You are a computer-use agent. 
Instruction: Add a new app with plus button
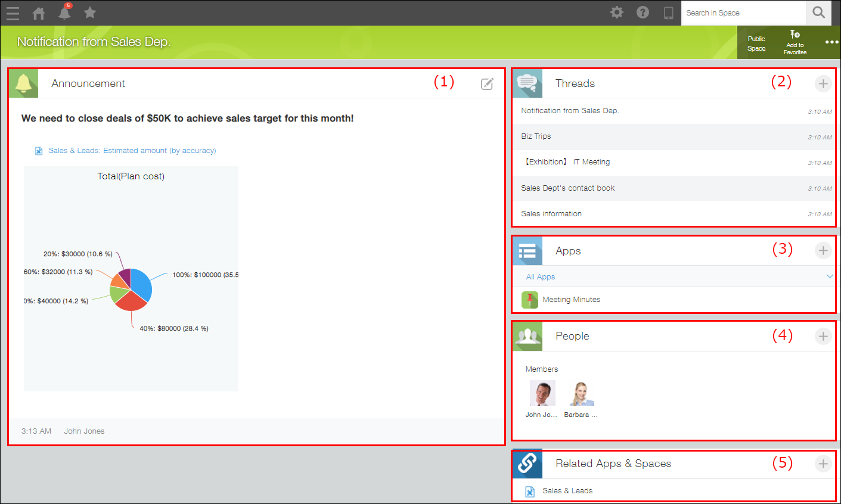[x=823, y=251]
